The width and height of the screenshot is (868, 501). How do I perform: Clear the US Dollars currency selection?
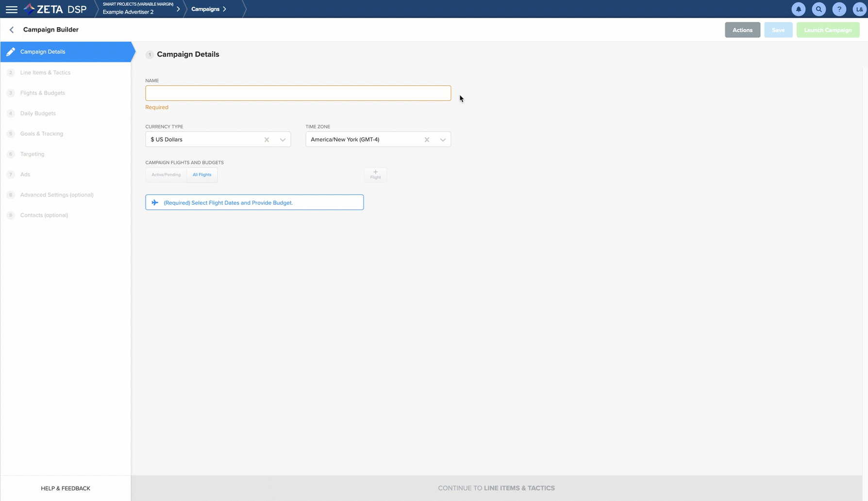267,140
